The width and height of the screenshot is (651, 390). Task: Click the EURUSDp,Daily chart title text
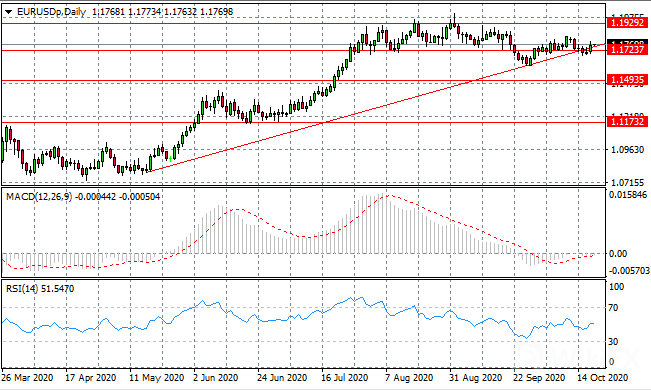point(51,12)
